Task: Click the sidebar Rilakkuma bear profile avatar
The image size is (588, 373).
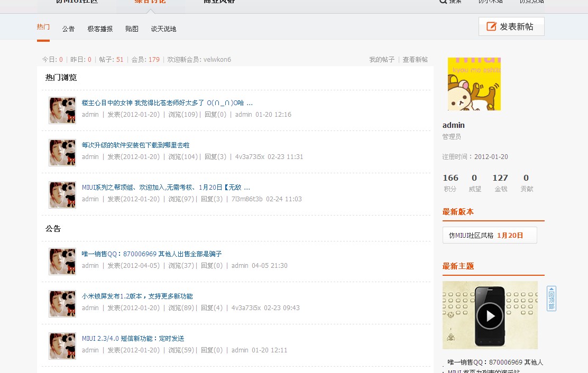Action: [474, 84]
